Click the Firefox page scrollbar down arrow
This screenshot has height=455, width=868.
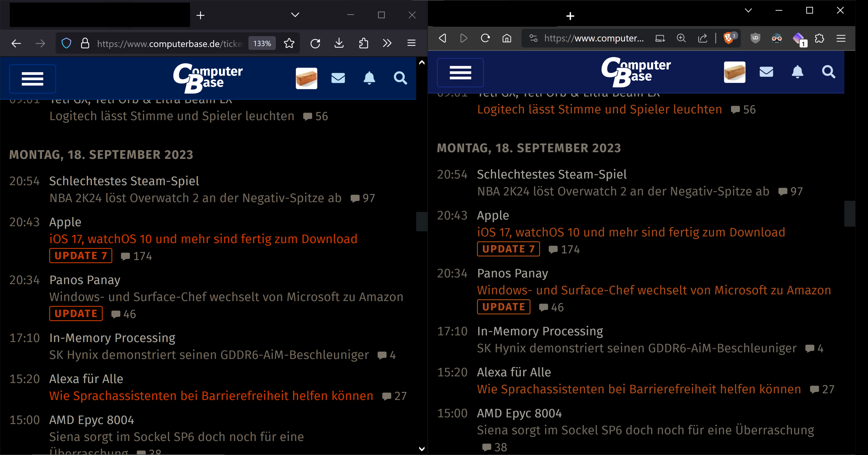(x=422, y=449)
